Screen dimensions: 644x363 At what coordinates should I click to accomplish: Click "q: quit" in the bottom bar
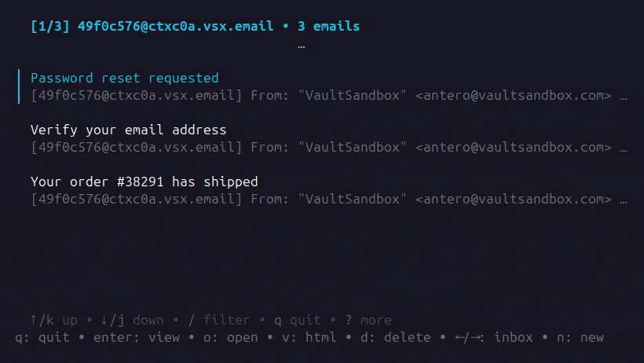pyautogui.click(x=42, y=337)
